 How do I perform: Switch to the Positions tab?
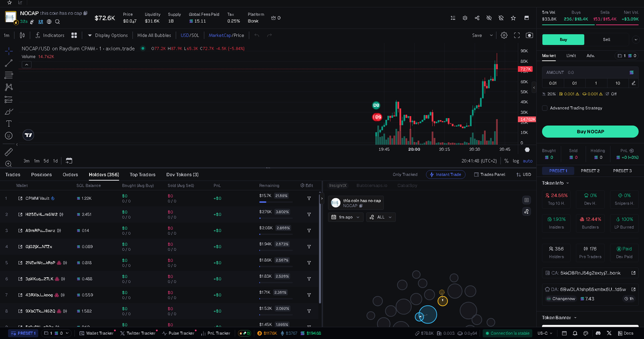pos(41,175)
